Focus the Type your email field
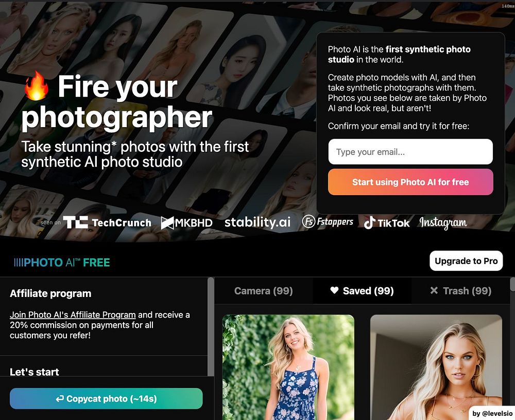 410,152
